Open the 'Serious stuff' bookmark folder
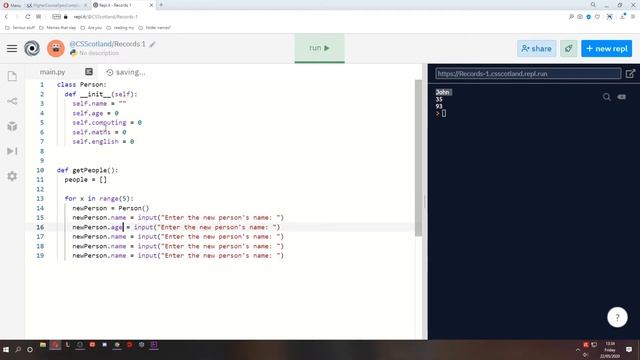The image size is (640, 360). click(x=20, y=28)
